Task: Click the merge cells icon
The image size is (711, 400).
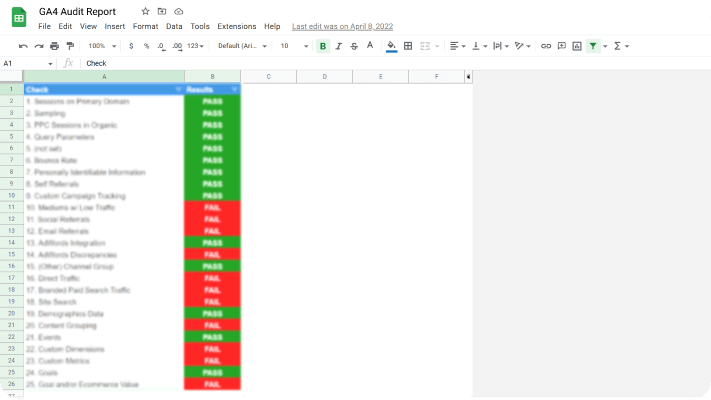Action: pyautogui.click(x=425, y=46)
